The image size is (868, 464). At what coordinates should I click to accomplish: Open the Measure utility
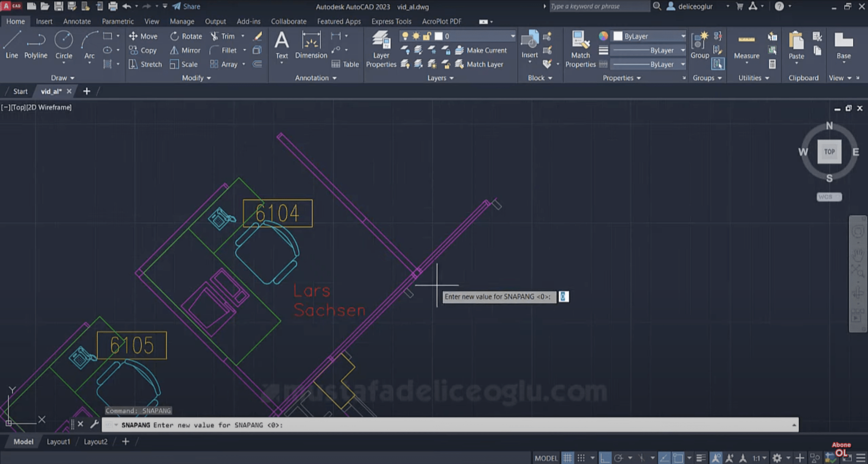[x=746, y=47]
